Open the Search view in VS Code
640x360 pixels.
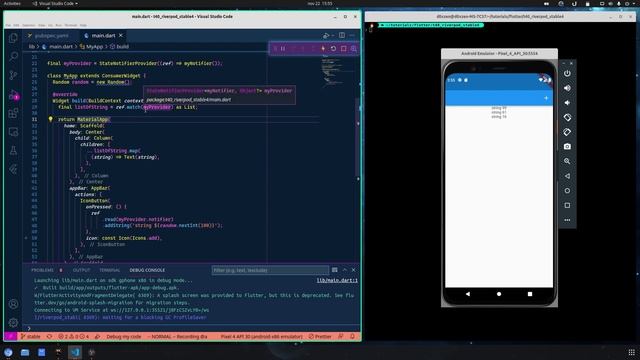13,56
